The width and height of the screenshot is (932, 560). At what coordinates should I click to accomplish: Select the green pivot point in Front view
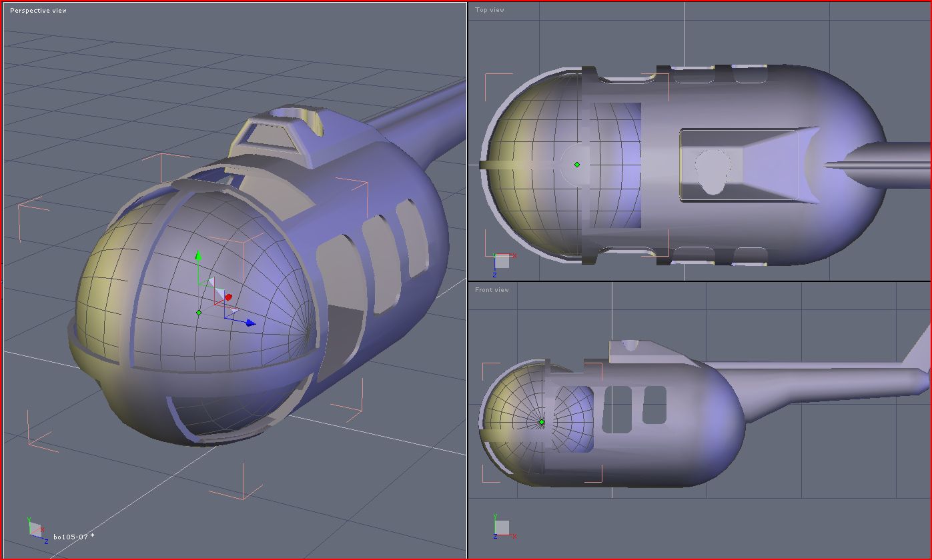542,422
